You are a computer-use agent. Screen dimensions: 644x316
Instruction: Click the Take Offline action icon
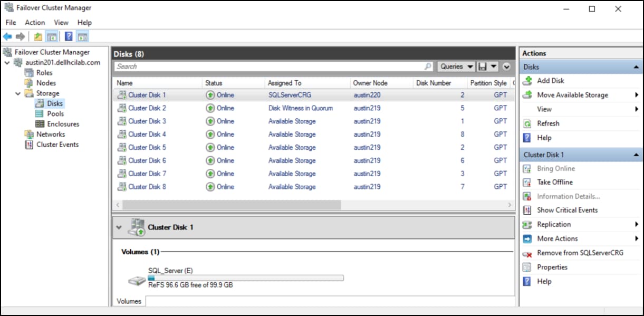tap(527, 182)
